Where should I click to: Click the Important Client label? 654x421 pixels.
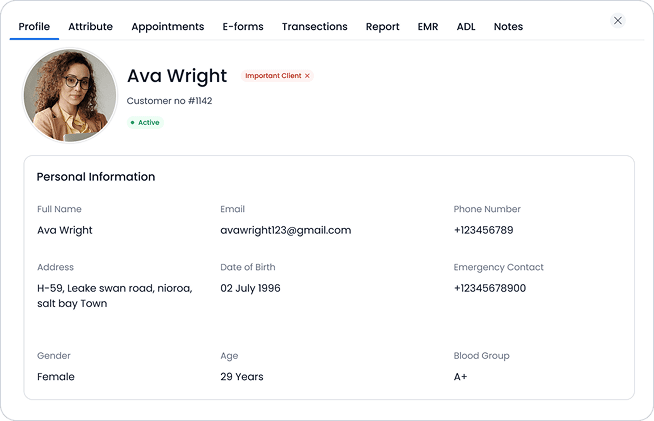pos(273,76)
